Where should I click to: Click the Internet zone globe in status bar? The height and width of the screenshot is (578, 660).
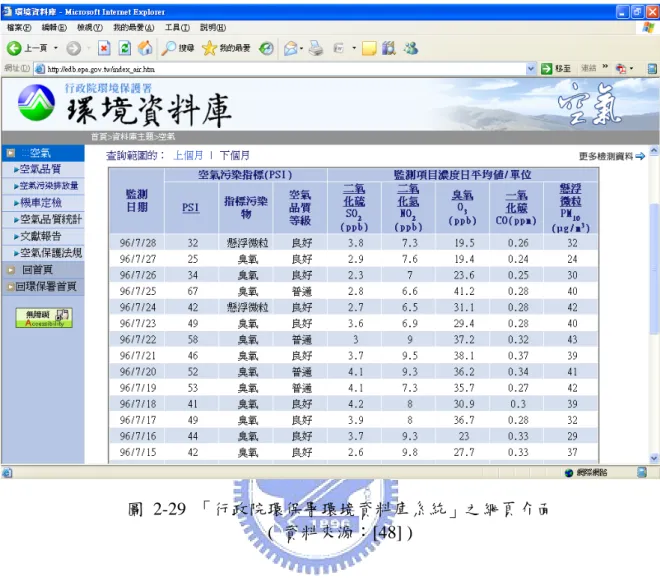(569, 473)
